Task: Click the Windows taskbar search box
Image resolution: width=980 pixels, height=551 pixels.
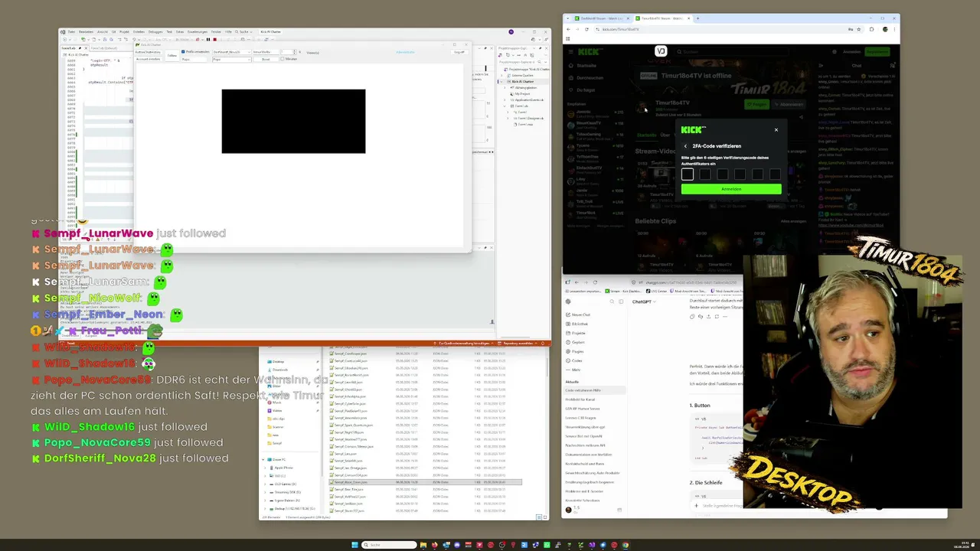Action: point(389,545)
